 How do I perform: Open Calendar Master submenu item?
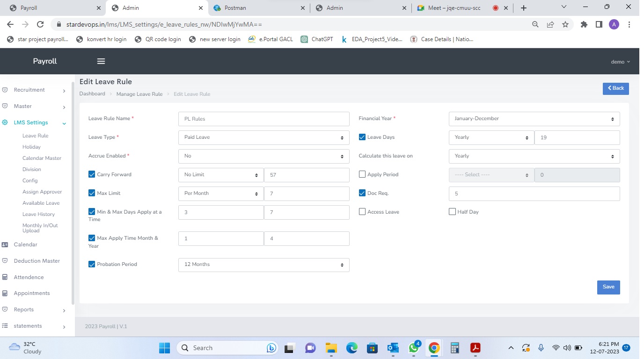click(42, 158)
